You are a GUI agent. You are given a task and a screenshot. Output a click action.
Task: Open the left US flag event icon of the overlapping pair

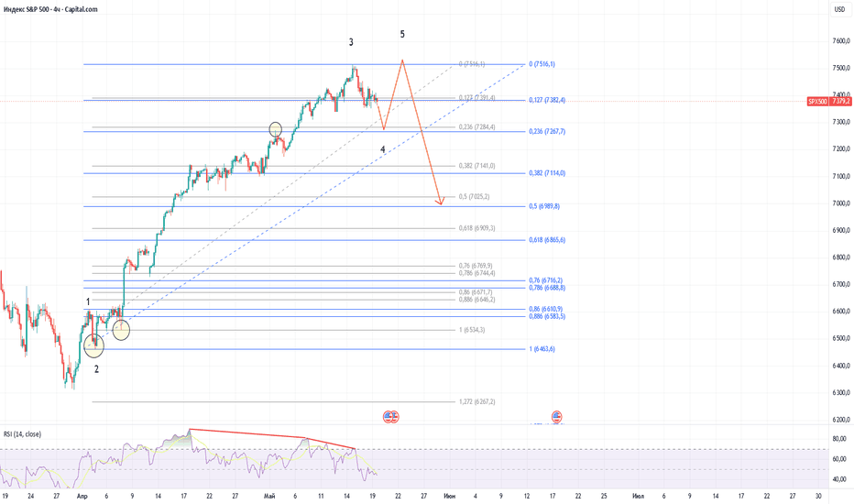coord(388,417)
